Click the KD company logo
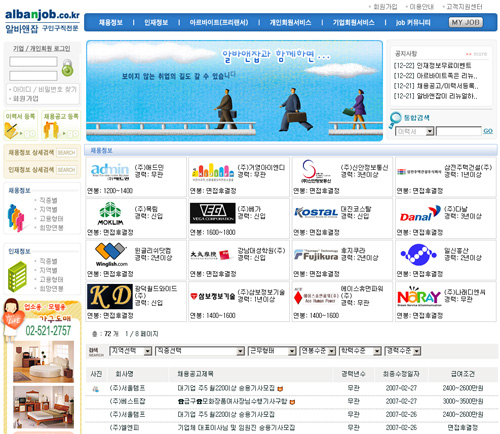This screenshot has width=500, height=434. pyautogui.click(x=110, y=296)
